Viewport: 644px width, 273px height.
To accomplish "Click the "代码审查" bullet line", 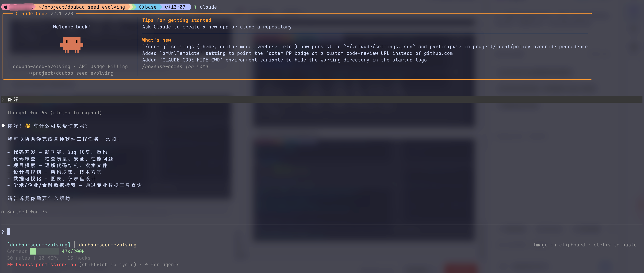I will tap(60, 159).
